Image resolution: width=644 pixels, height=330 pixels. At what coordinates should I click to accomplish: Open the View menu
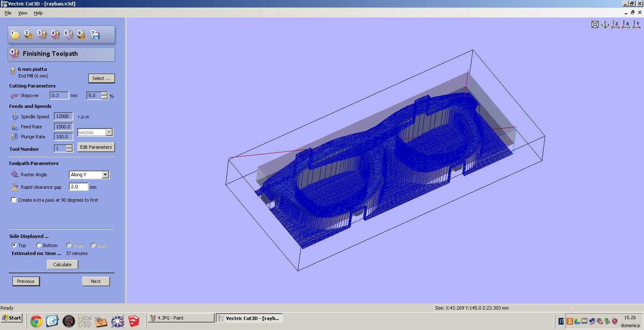pos(23,13)
